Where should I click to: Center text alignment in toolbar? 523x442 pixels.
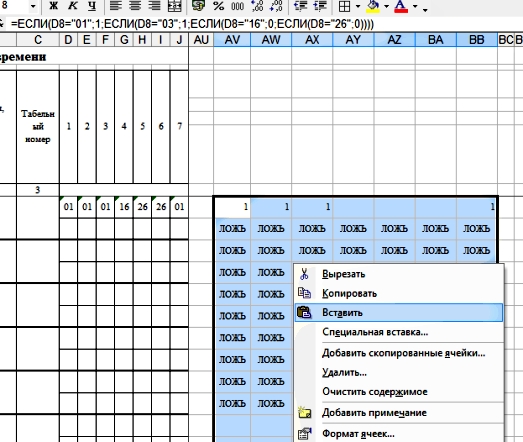(x=135, y=6)
